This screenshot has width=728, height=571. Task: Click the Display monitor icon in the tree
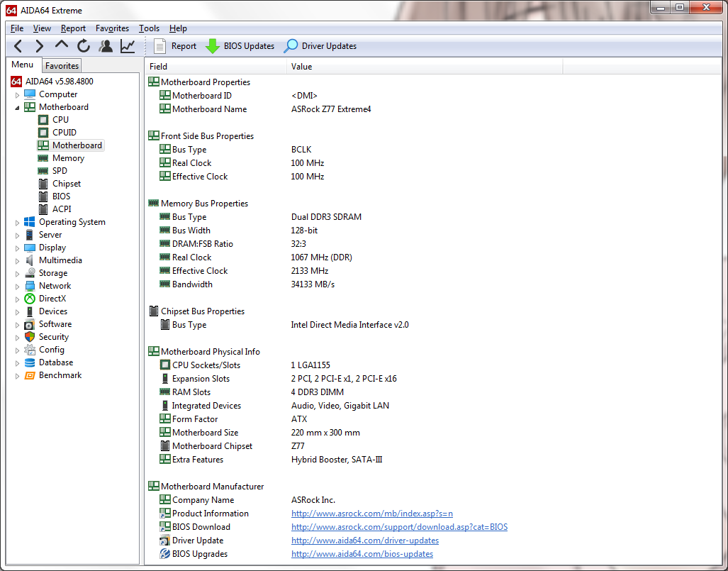click(30, 248)
